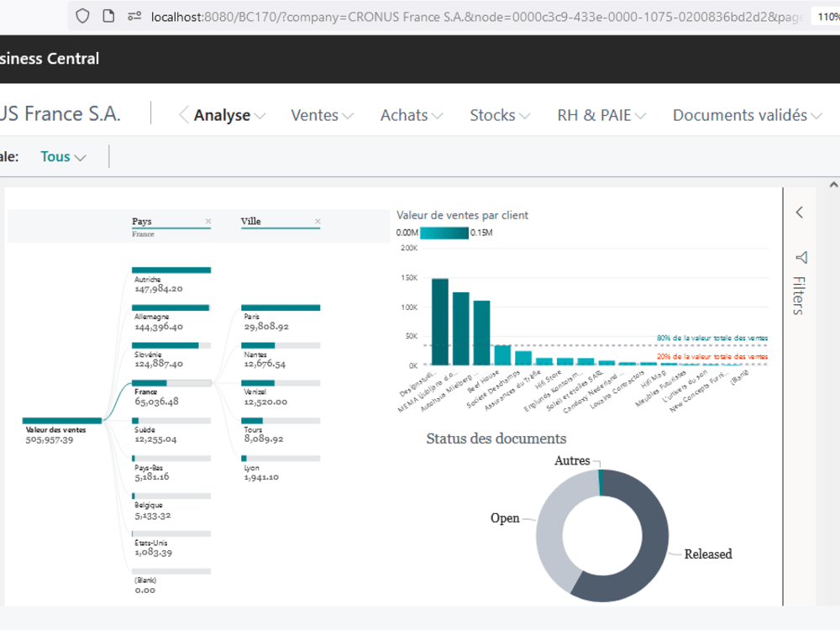Open the RH & PAIE menu
840x630 pixels.
(601, 115)
